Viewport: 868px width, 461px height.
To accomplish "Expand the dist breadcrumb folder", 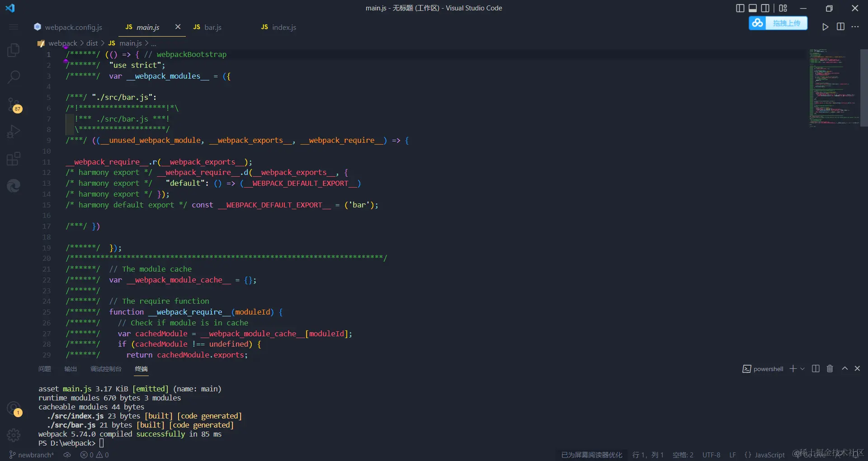I will coord(92,43).
